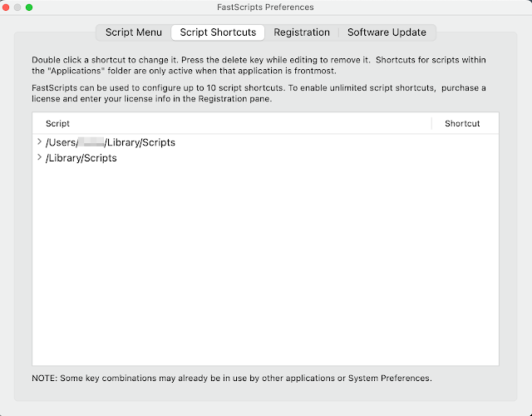Click the NOTE about key combinations text
The image size is (532, 416).
(232, 378)
